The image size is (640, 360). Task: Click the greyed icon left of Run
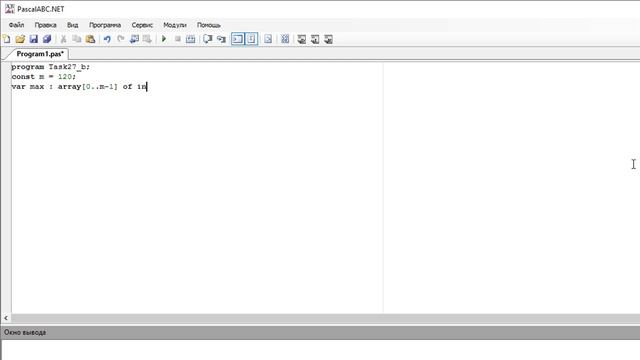click(147, 39)
